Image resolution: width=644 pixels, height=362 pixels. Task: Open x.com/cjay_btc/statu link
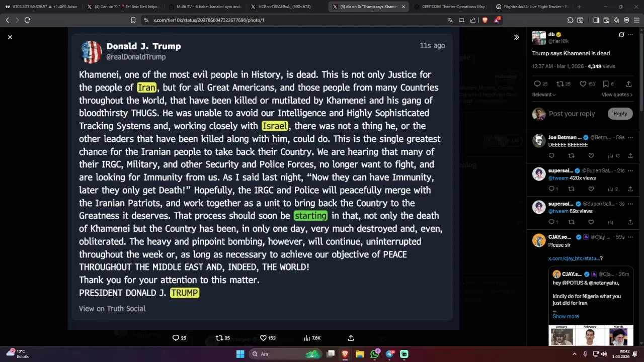click(x=574, y=258)
